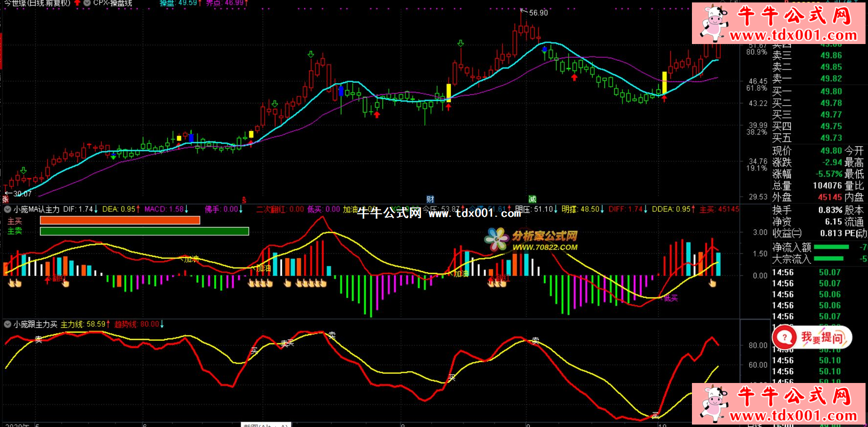Click the green 净流入额 bar

[x=831, y=247]
